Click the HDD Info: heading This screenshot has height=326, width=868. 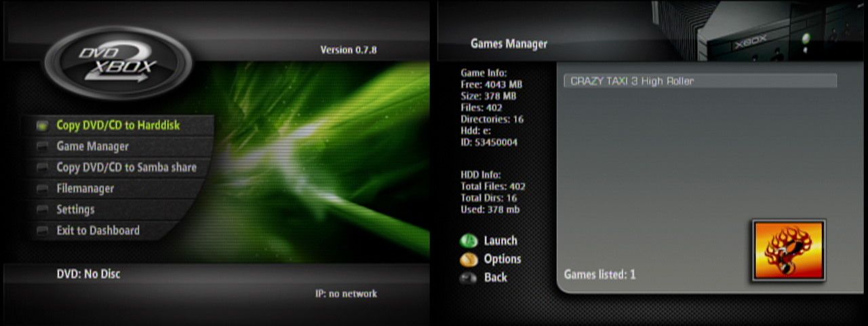481,175
